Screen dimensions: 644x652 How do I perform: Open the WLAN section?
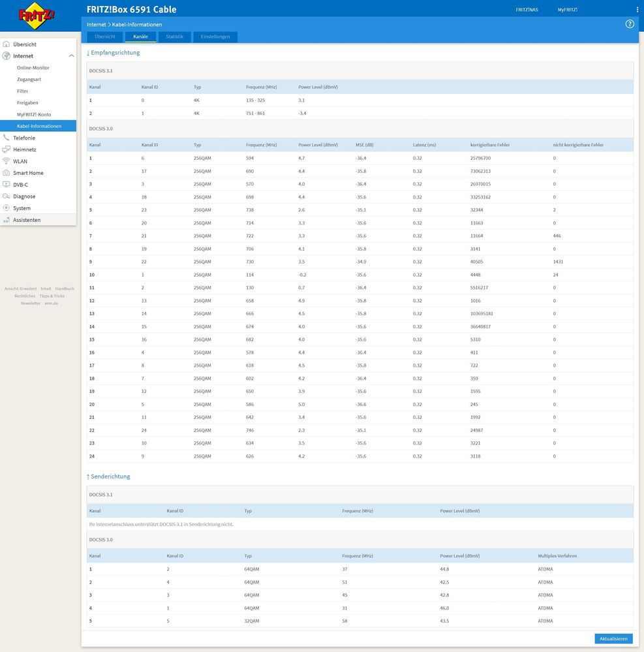(x=20, y=161)
